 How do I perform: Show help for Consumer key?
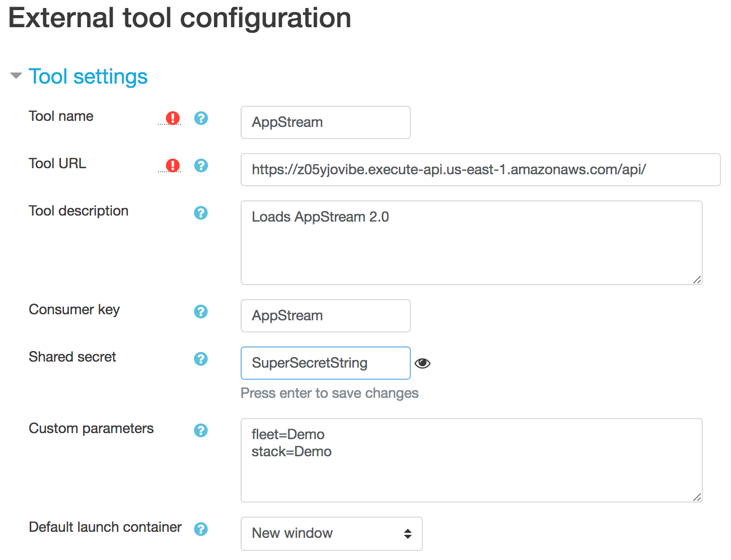pyautogui.click(x=201, y=312)
